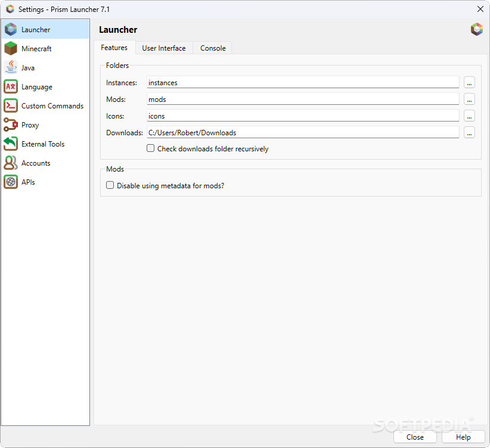Browse for Icons folder

[x=469, y=116]
